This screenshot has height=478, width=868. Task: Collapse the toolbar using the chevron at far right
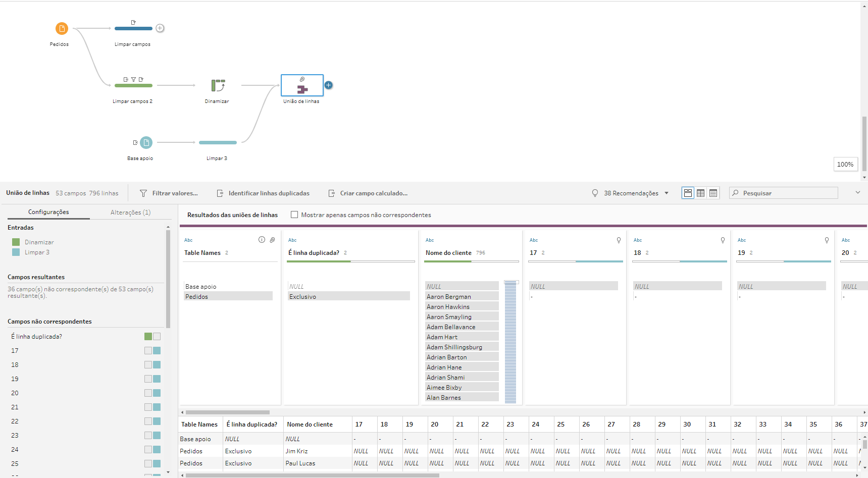pyautogui.click(x=857, y=193)
